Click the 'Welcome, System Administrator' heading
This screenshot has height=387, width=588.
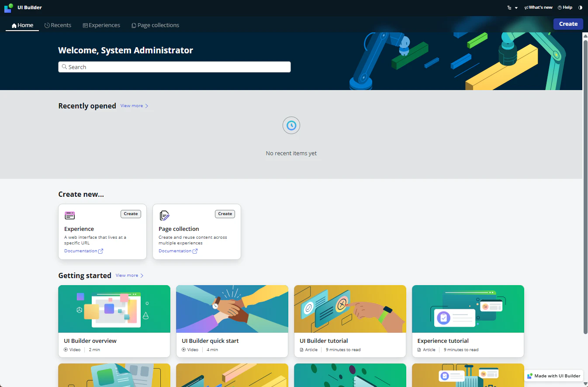[126, 50]
